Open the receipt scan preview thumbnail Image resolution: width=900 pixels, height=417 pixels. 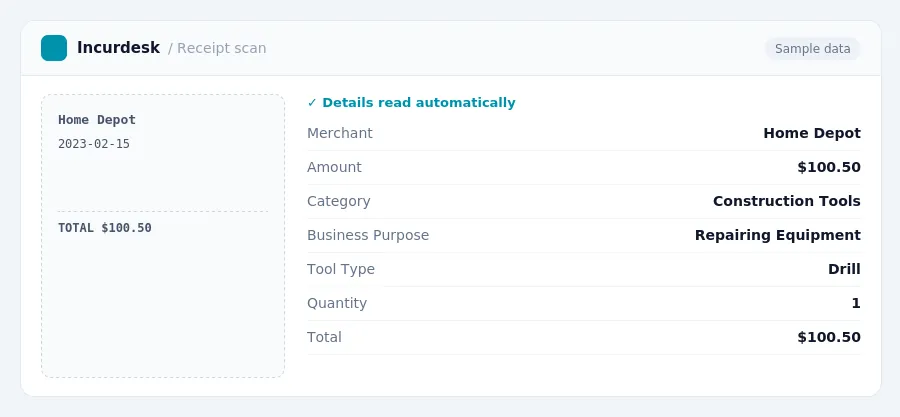point(163,236)
